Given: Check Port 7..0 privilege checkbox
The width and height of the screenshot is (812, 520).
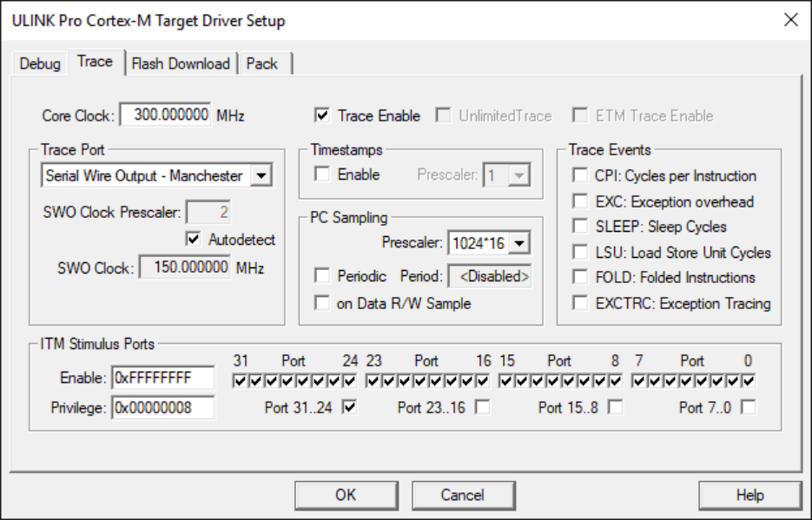Looking at the screenshot, I should [749, 407].
